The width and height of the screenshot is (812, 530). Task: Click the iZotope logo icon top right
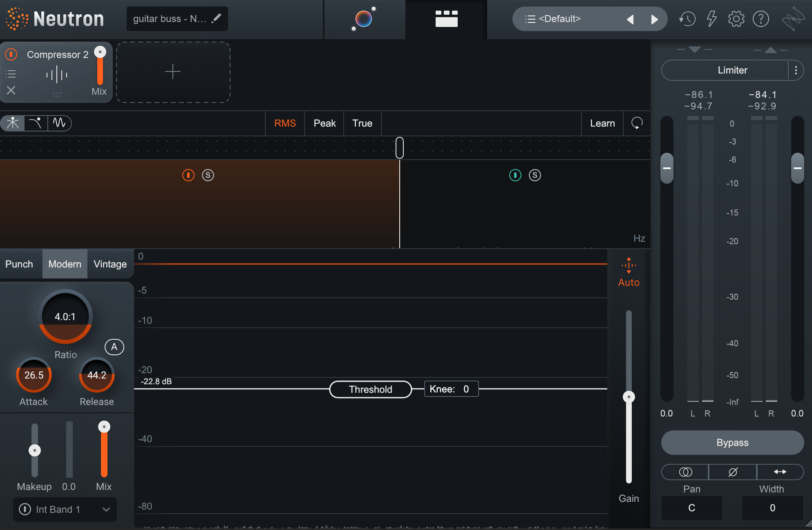point(793,19)
